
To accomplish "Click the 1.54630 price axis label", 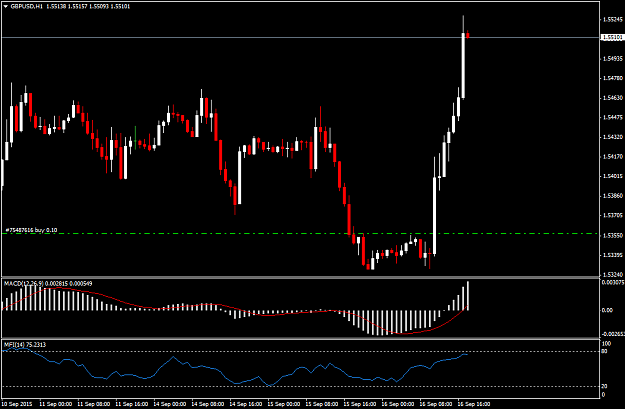I will click(613, 98).
